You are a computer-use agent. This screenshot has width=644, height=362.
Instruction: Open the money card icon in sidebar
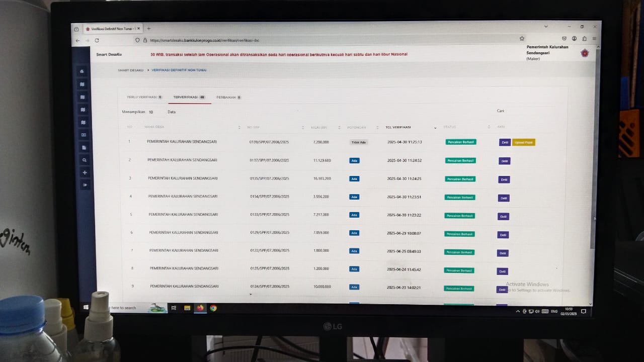[x=84, y=135]
